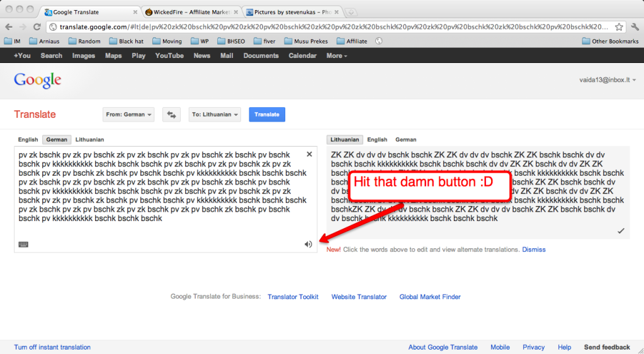Image resolution: width=644 pixels, height=354 pixels.
Task: Dismiss the New! tip message
Action: coord(534,249)
